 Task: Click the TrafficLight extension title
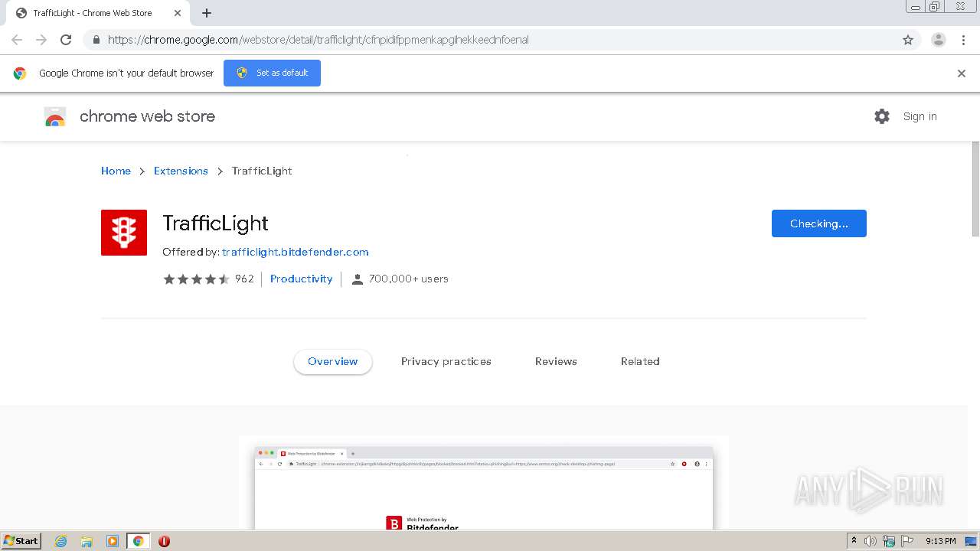215,223
